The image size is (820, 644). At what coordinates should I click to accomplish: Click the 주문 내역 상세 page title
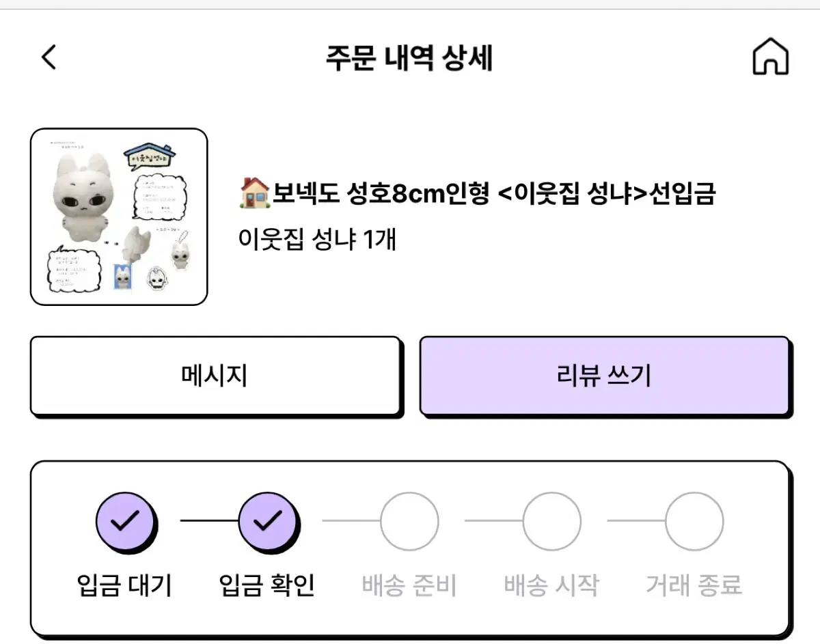tap(409, 59)
